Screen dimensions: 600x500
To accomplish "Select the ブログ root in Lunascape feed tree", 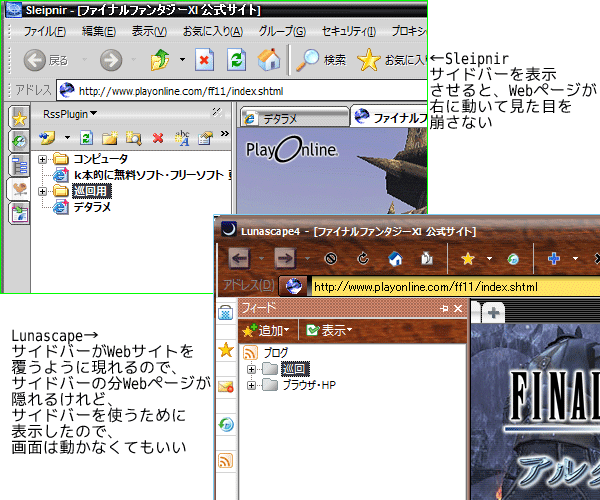I will click(266, 352).
